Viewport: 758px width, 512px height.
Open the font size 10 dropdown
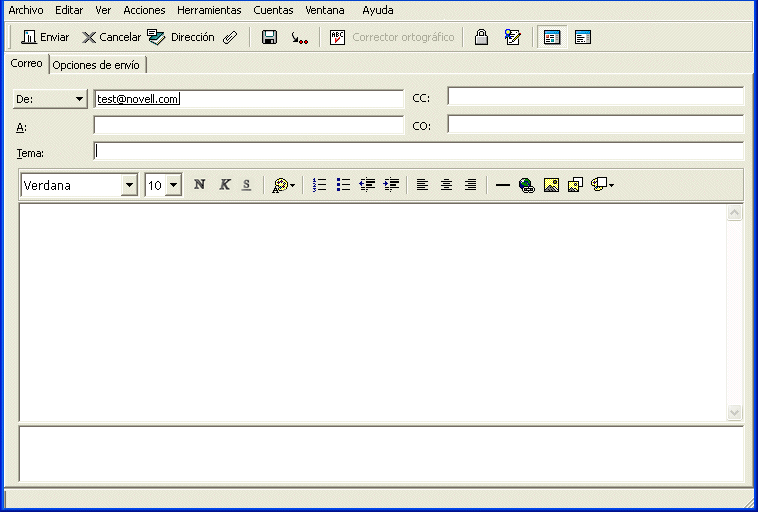point(174,185)
